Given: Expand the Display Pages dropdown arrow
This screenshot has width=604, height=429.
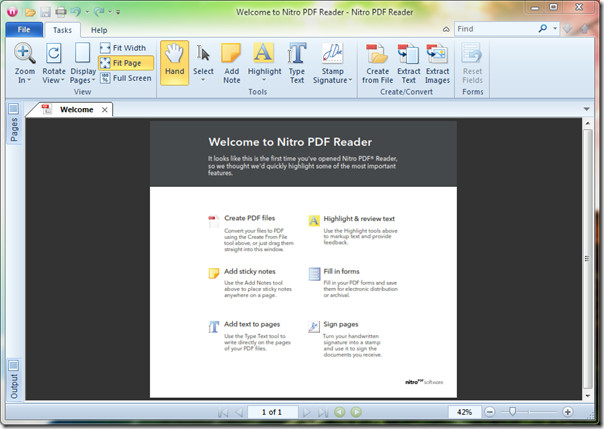Looking at the screenshot, I should pyautogui.click(x=93, y=80).
